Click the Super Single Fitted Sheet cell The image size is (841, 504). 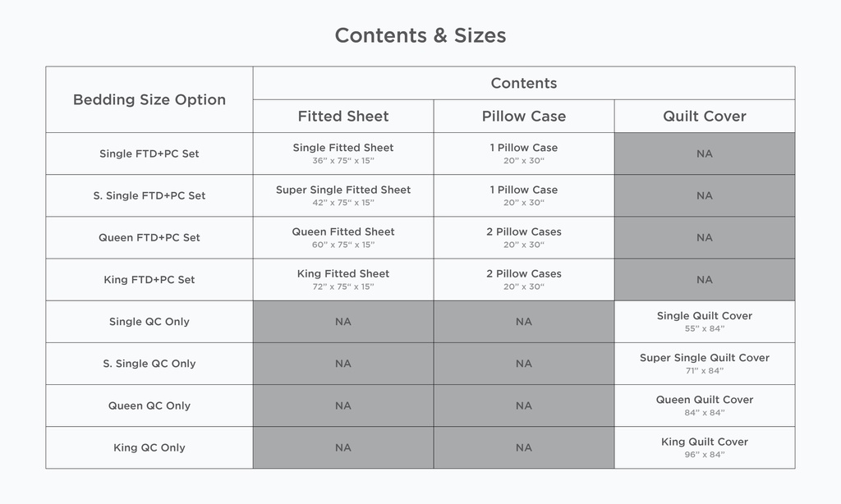(343, 195)
